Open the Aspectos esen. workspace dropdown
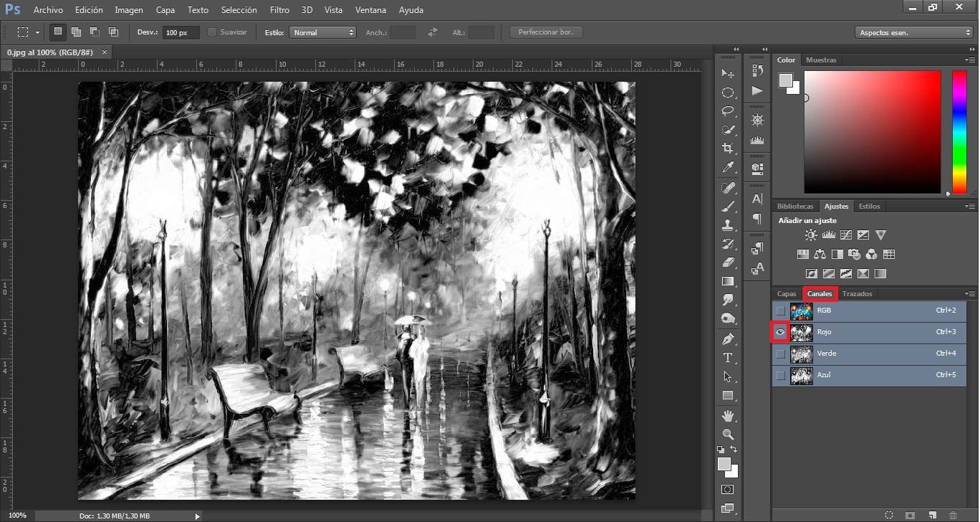This screenshot has height=522, width=980. (913, 32)
